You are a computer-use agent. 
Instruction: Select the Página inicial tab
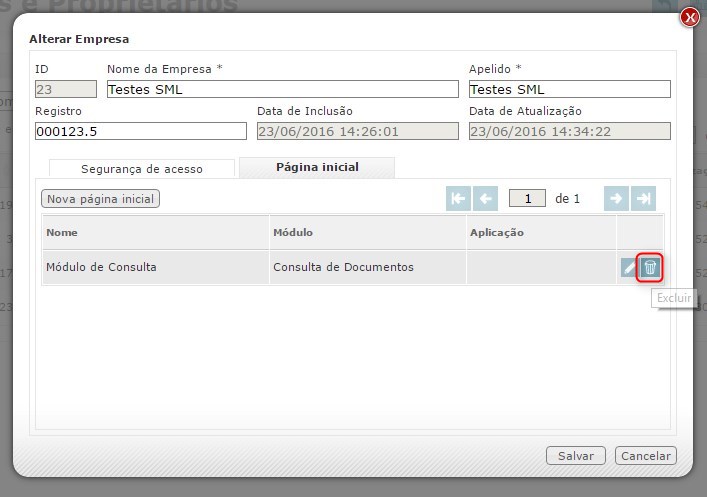[x=317, y=167]
